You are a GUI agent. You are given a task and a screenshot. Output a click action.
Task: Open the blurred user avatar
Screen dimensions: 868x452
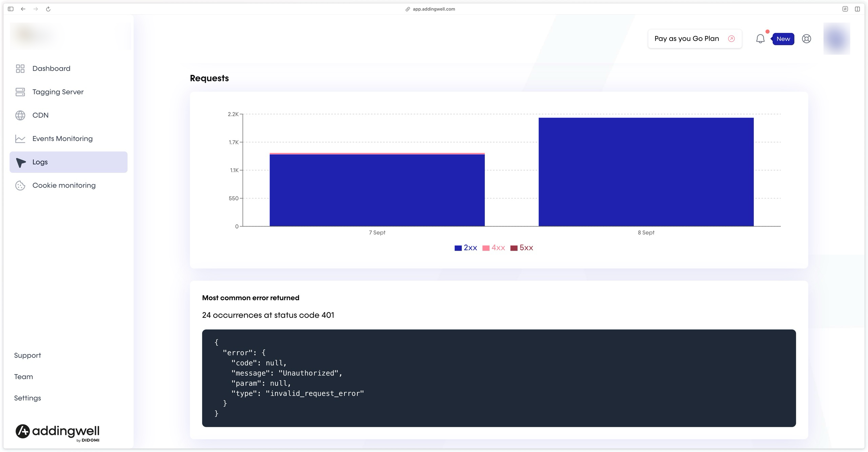point(836,39)
